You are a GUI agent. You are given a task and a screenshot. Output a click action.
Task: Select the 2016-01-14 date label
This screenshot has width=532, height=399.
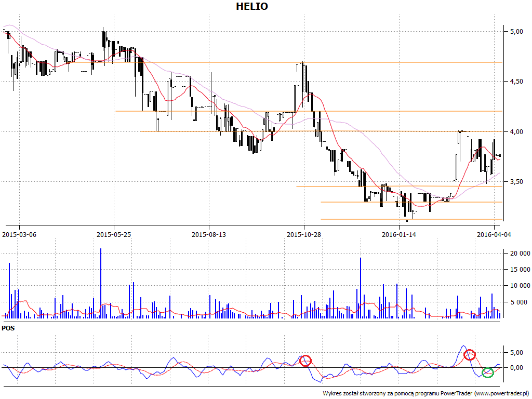coord(398,234)
